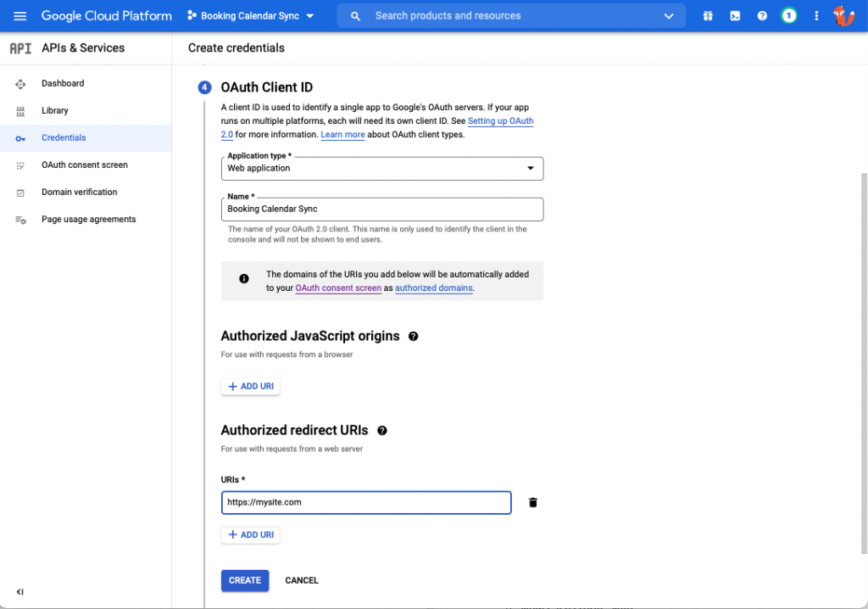Click the CREATE button

click(245, 580)
